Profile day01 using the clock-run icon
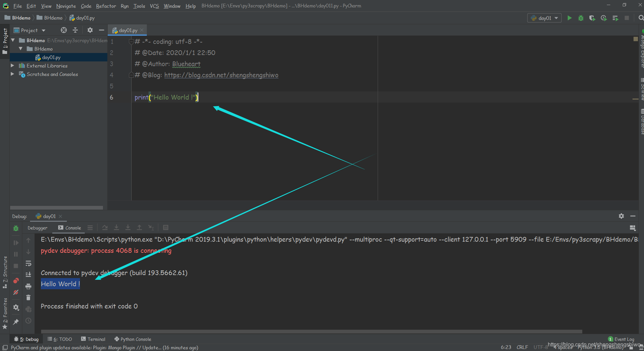644x351 pixels. pyautogui.click(x=604, y=18)
